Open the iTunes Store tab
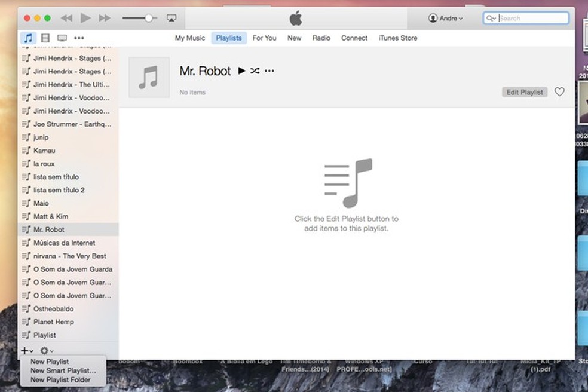588x392 pixels. pos(397,38)
